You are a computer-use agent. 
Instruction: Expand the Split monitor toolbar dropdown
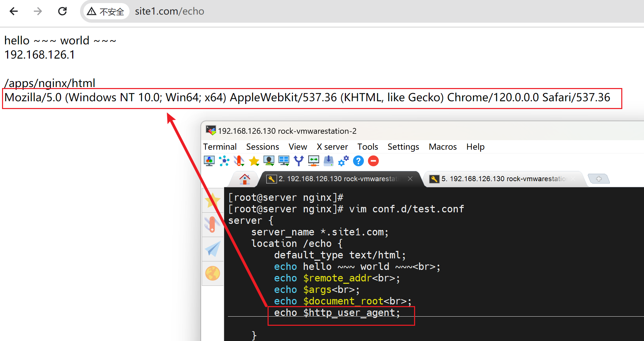pyautogui.click(x=284, y=161)
